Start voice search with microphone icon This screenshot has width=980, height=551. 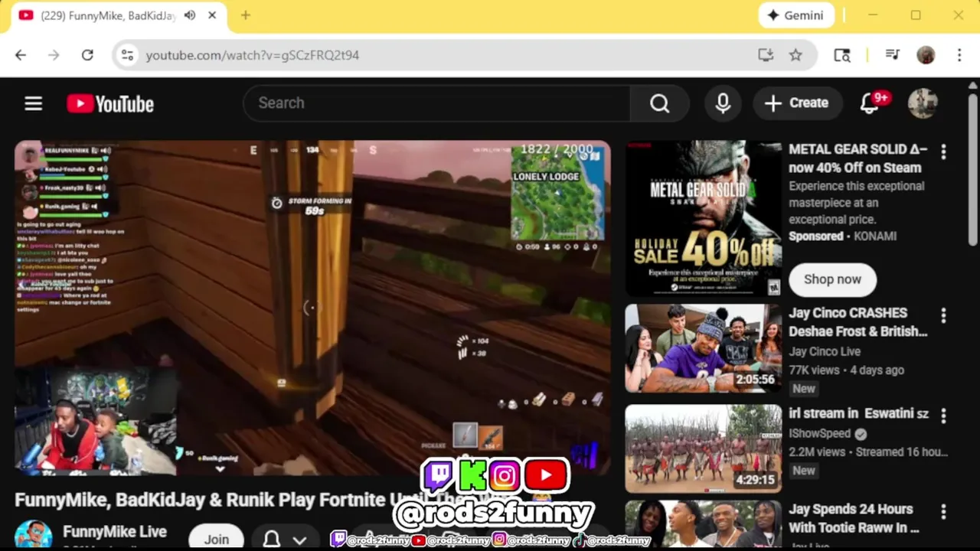pos(723,103)
